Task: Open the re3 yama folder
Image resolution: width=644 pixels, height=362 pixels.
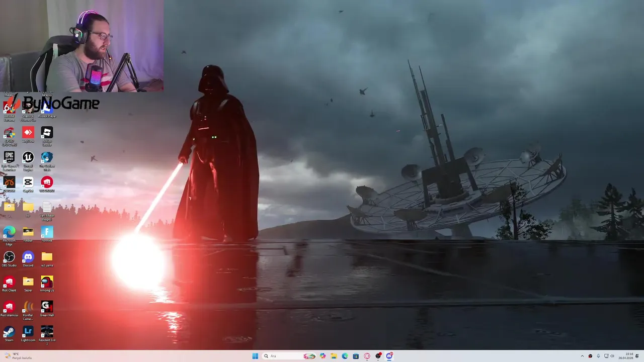Action: 47,259
